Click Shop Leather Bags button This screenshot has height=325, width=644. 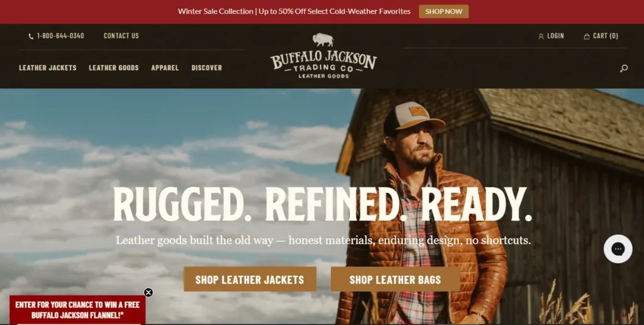click(x=395, y=280)
